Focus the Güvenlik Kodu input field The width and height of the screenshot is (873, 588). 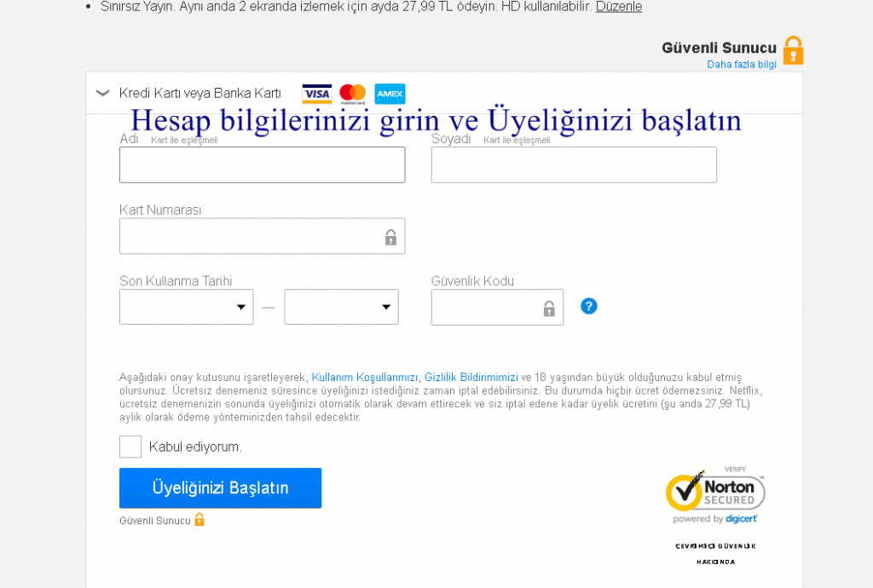(x=497, y=307)
